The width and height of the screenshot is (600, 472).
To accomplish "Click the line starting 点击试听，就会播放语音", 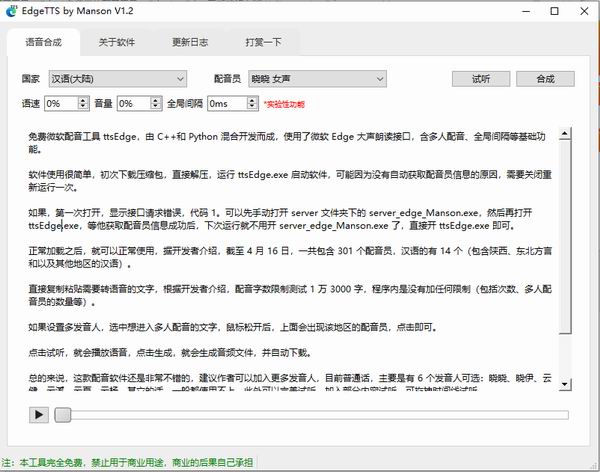I will click(170, 353).
